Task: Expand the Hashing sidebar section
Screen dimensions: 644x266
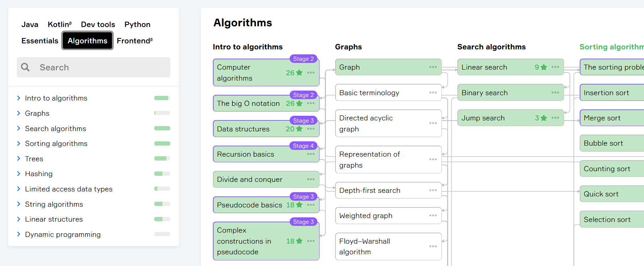Action: [x=19, y=174]
